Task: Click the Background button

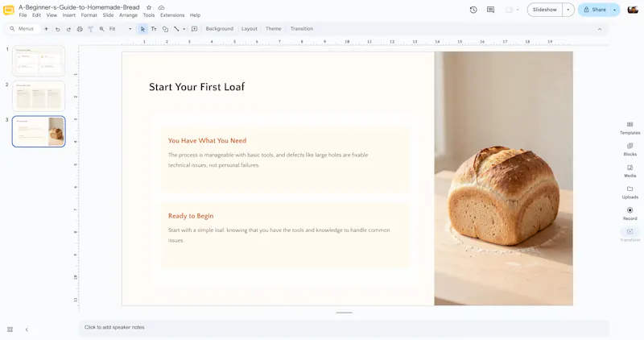Action: tap(219, 29)
